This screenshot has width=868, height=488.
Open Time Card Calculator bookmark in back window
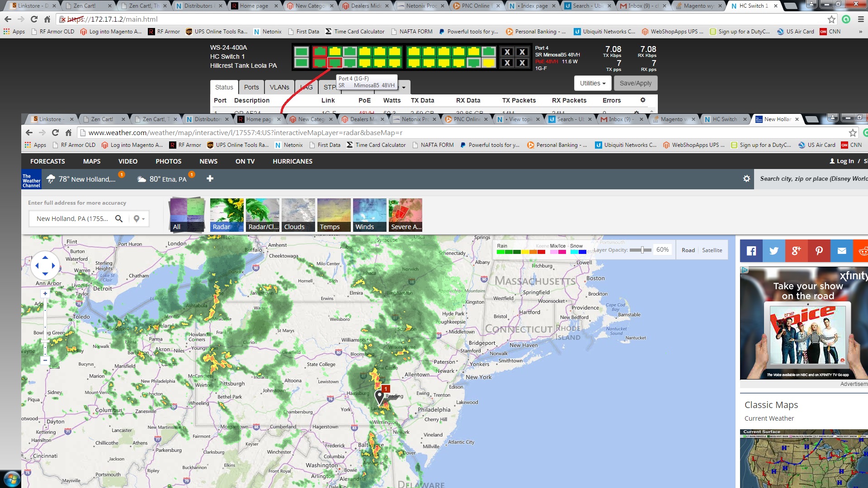click(x=355, y=32)
